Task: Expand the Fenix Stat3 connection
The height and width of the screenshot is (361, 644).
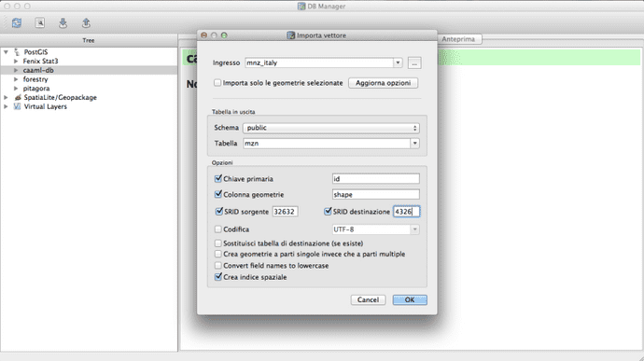Action: point(16,62)
